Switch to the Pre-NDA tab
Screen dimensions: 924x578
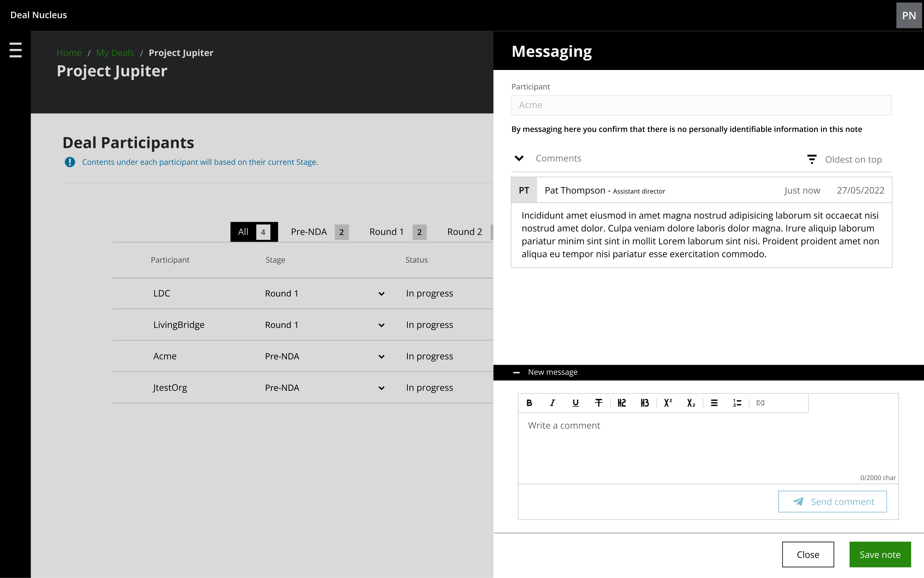(x=319, y=232)
